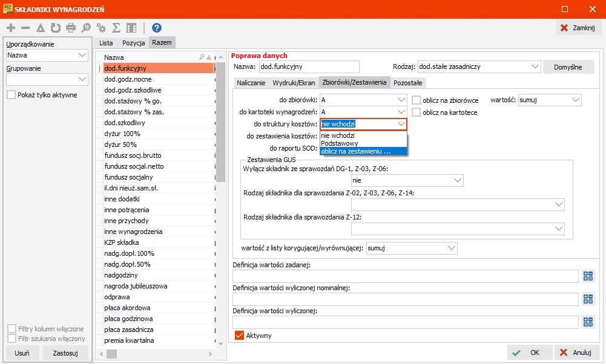Screen dimensions: 606x364
Task: Select 'KZP składka' in the list
Action: (158, 242)
